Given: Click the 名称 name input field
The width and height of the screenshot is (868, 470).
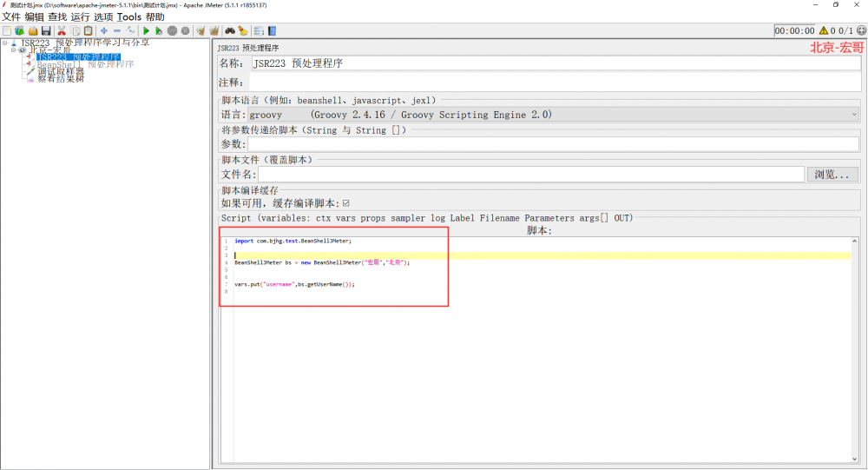Looking at the screenshot, I should click(556, 63).
